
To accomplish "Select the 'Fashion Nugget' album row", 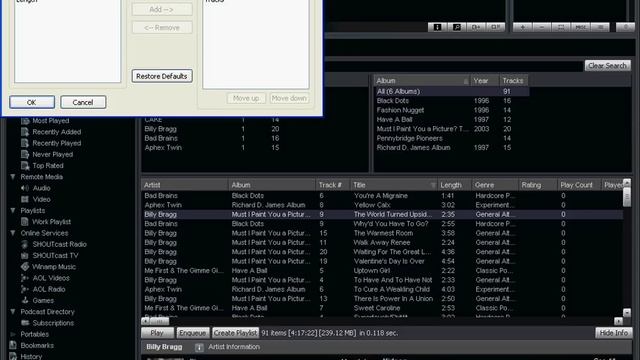I will (452, 110).
